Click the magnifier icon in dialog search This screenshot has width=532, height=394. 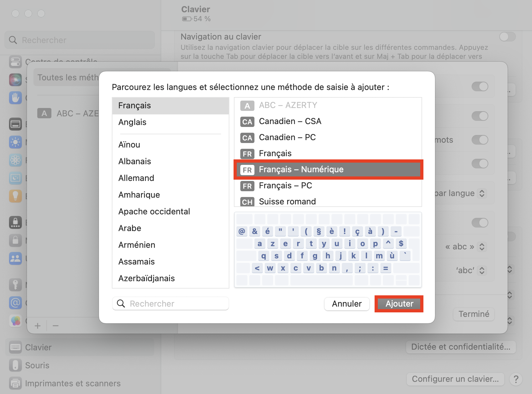tap(121, 304)
